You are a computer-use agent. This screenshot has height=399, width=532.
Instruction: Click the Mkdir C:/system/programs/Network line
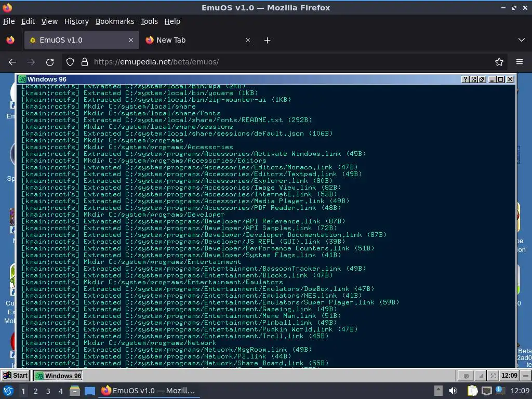click(x=119, y=343)
